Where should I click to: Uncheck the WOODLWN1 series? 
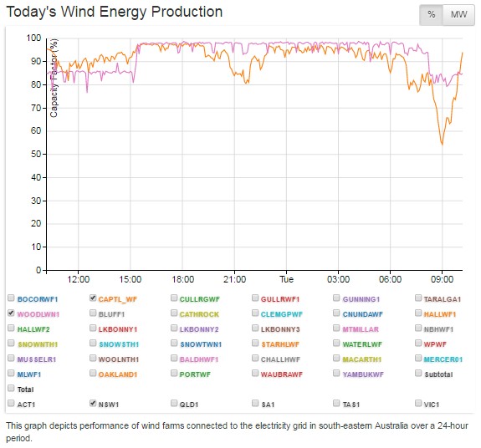[x=11, y=313]
